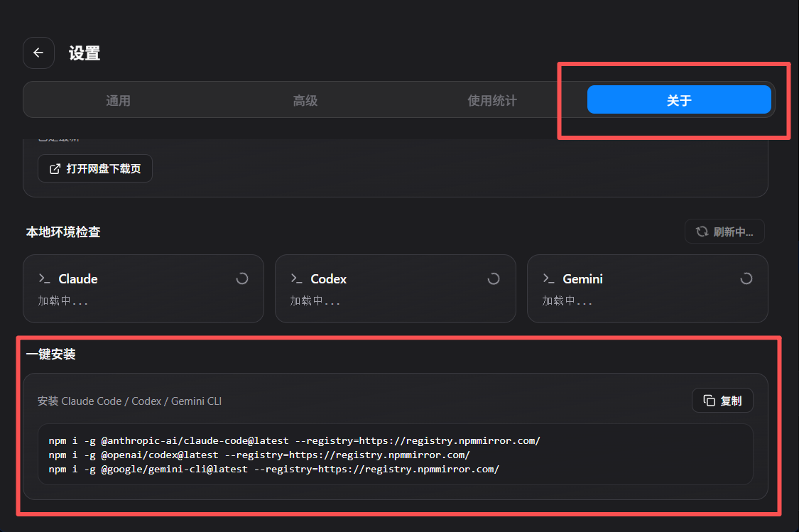The image size is (799, 532).
Task: Click the openai/codex npm install command line
Action: coord(259,455)
